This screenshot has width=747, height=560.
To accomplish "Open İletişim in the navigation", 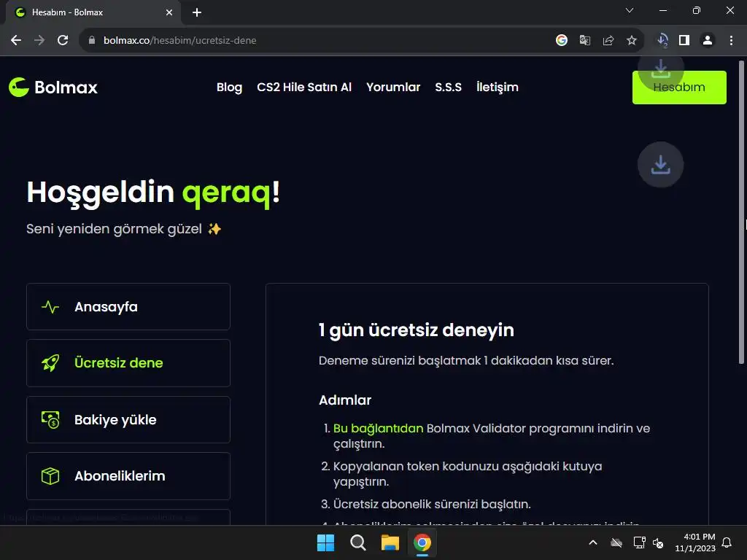I will click(498, 87).
